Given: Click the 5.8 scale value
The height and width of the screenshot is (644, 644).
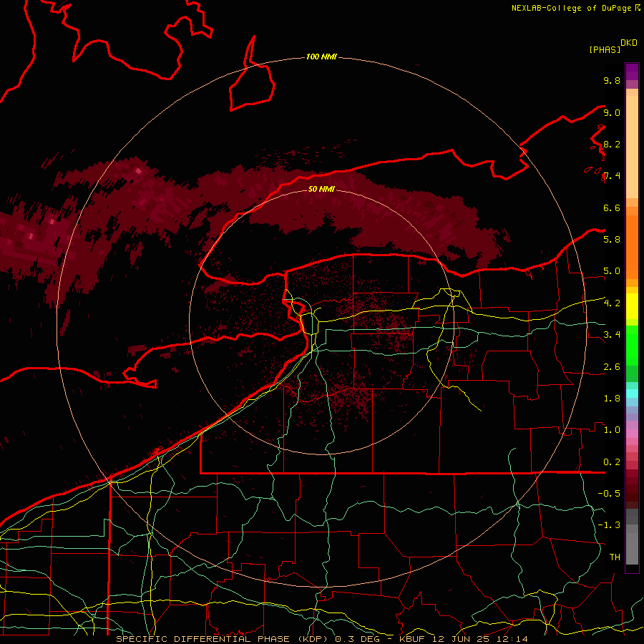Looking at the screenshot, I should tap(612, 239).
